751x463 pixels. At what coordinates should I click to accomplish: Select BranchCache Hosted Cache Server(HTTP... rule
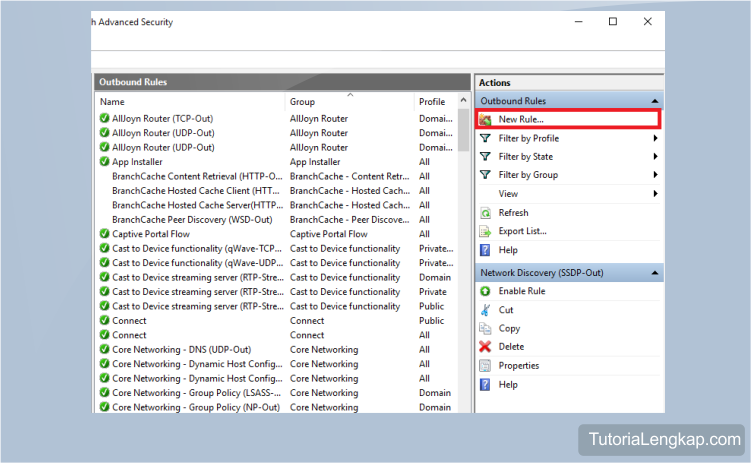point(276,205)
